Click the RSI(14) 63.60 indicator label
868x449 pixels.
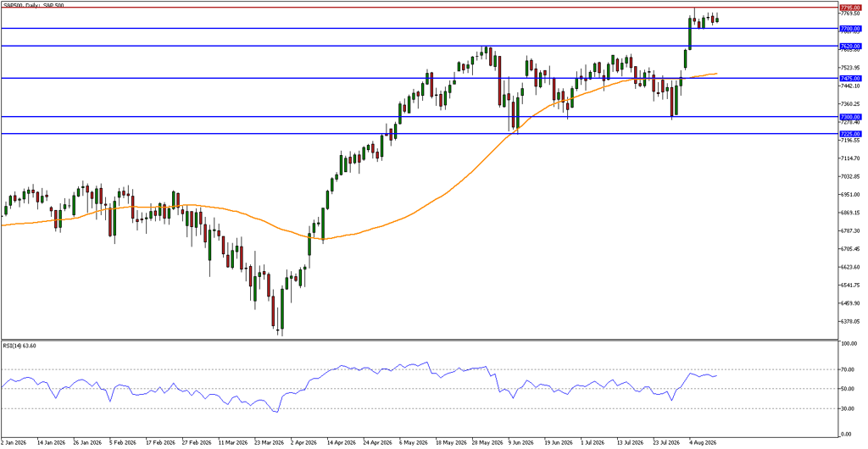click(19, 346)
